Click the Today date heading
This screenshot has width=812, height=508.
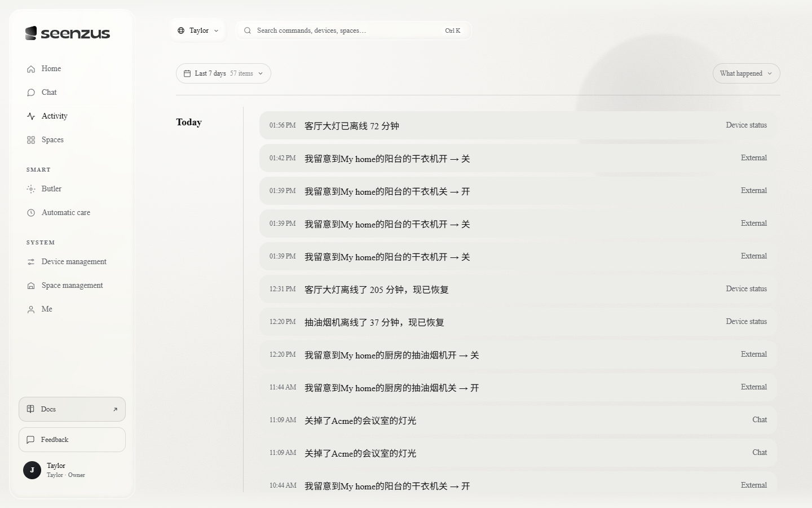click(x=189, y=122)
